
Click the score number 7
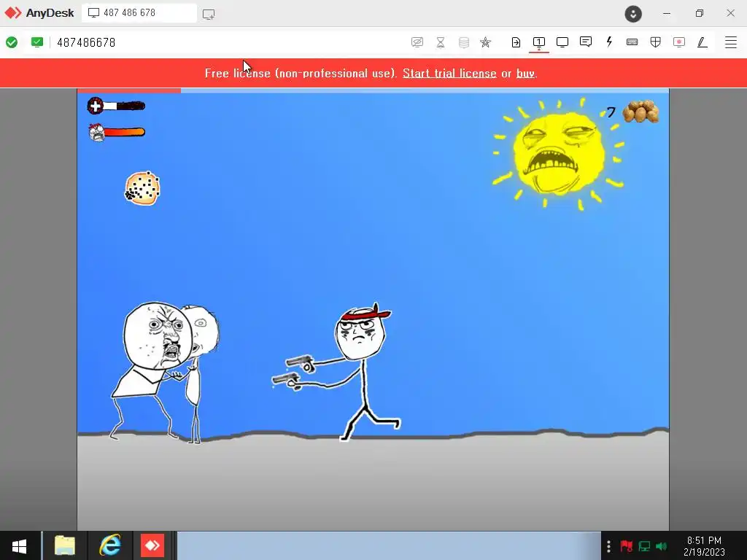coord(611,112)
